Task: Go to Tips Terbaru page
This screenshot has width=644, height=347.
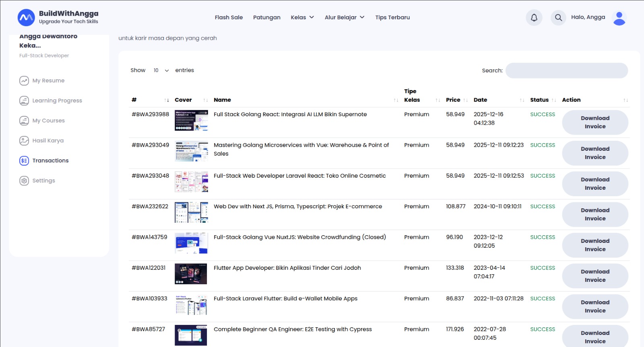Action: click(392, 18)
